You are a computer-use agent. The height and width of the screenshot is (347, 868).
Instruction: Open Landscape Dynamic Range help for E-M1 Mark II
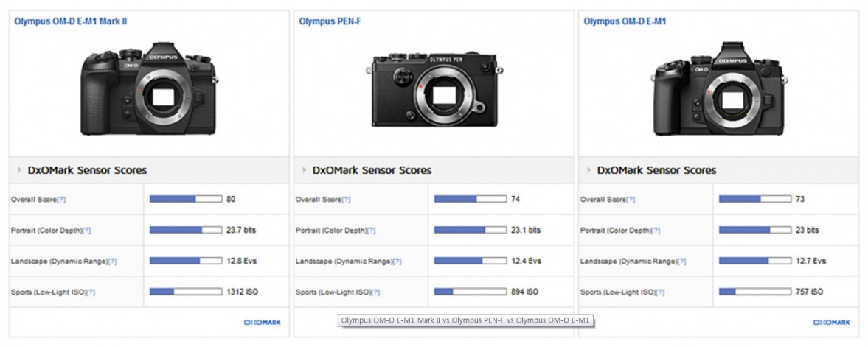click(x=112, y=262)
